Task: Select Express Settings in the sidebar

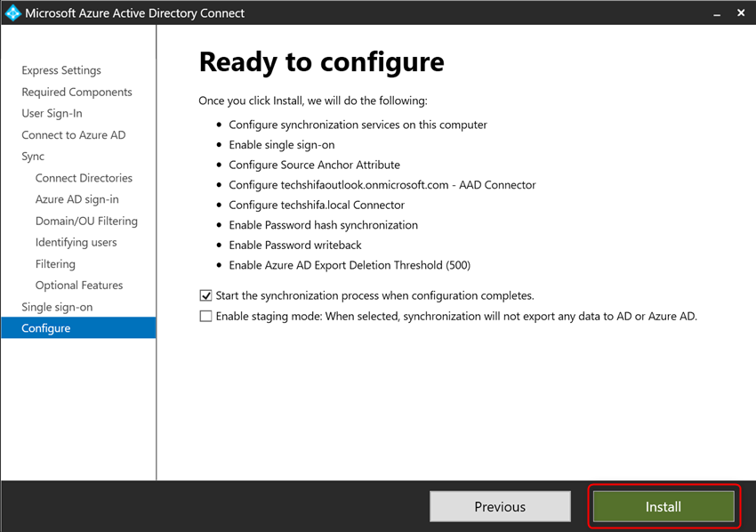Action: pos(60,70)
